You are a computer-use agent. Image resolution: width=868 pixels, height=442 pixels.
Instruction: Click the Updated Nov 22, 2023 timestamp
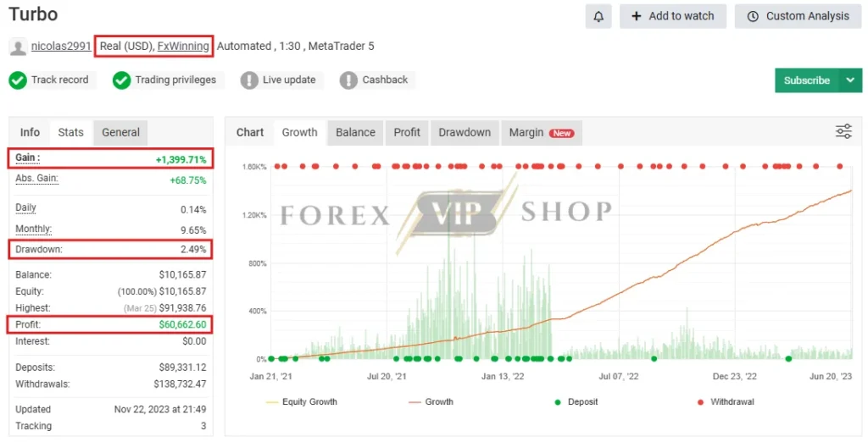pyautogui.click(x=160, y=409)
